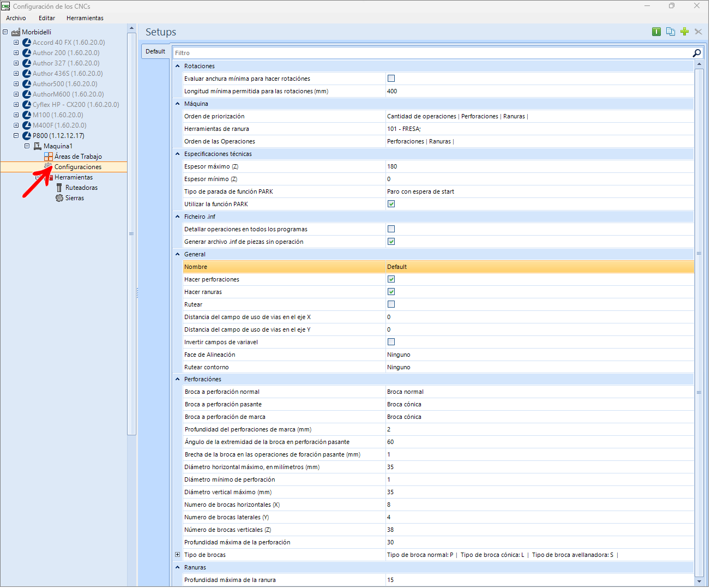This screenshot has height=588, width=711.
Task: Click the settings list scroll up arrow
Action: (700, 64)
